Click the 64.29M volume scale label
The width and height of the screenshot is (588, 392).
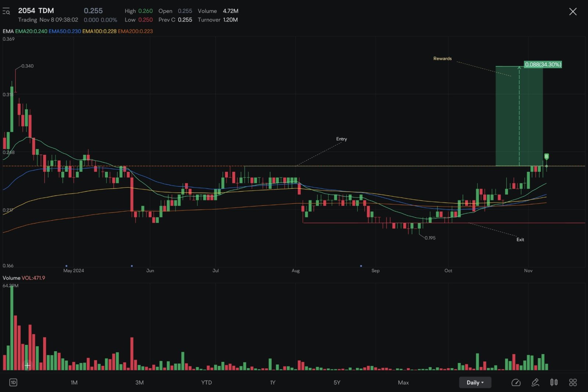(11, 286)
